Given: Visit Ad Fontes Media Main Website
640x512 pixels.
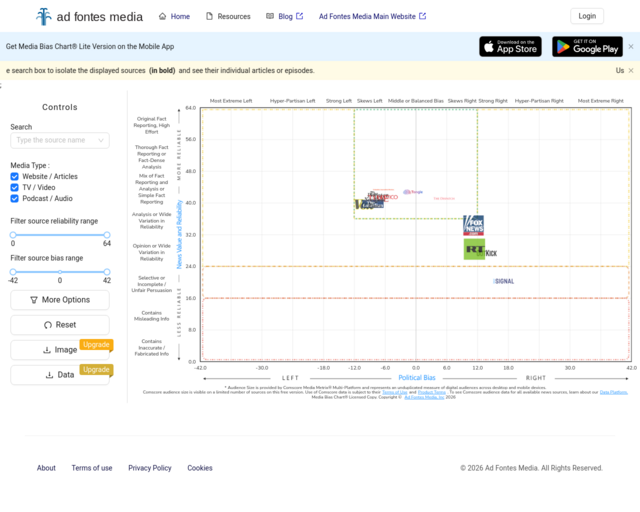Looking at the screenshot, I should [372, 16].
